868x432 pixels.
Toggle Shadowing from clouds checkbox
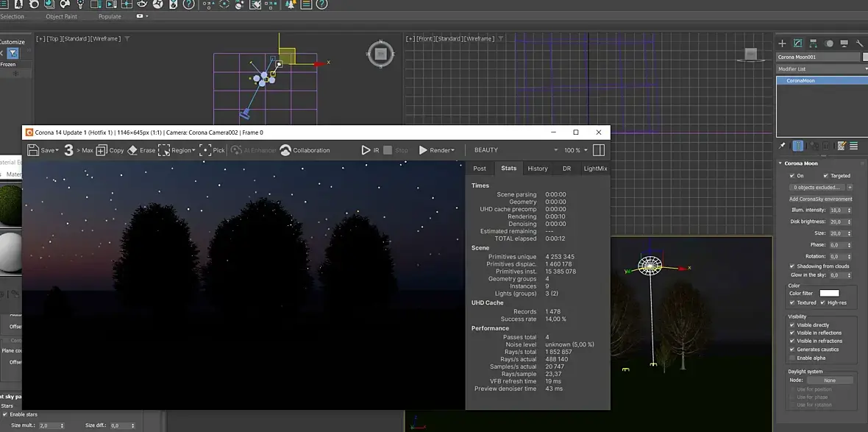tap(791, 266)
